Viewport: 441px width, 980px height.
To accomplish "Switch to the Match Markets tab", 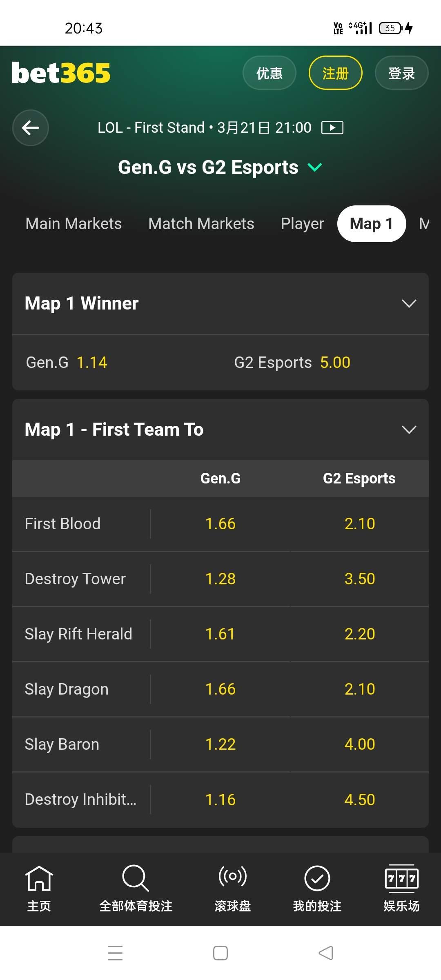I will click(201, 224).
